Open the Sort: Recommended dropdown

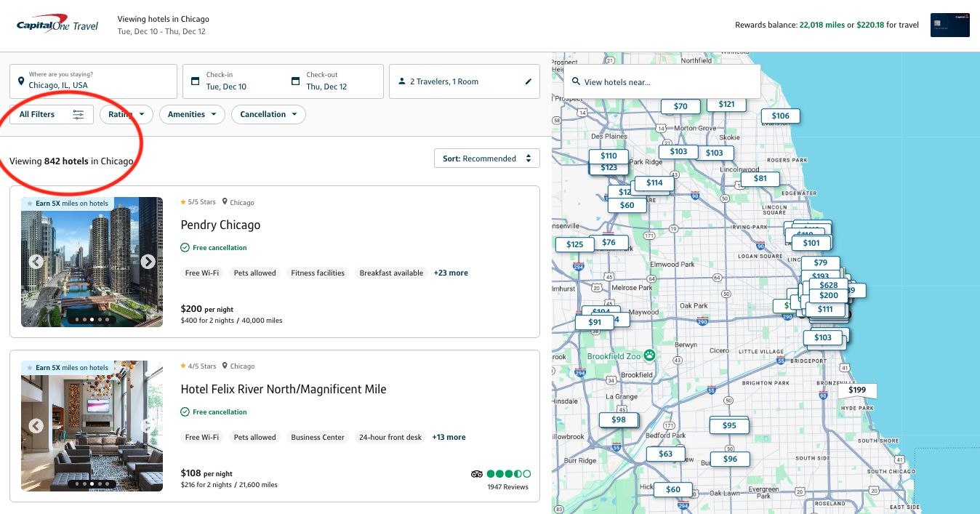click(x=486, y=158)
